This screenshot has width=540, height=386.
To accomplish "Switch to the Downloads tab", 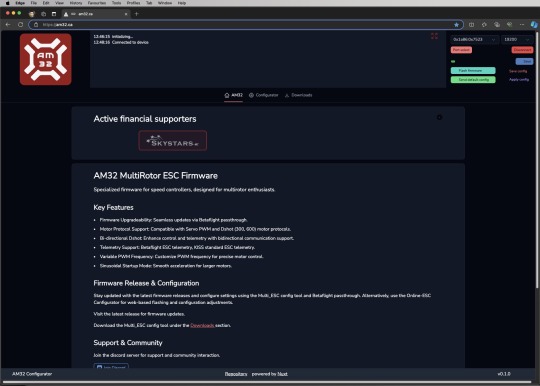I will point(298,95).
